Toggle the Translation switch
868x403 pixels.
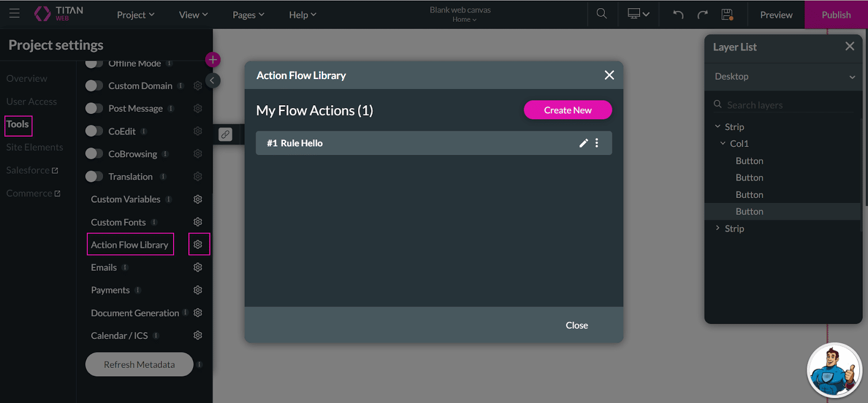pos(94,177)
